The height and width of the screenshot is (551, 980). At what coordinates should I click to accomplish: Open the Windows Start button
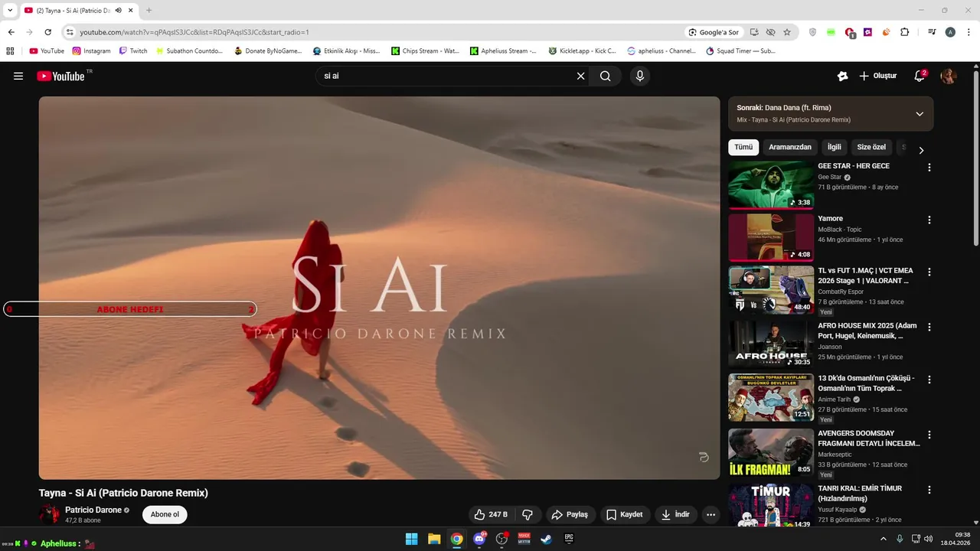coord(411,539)
